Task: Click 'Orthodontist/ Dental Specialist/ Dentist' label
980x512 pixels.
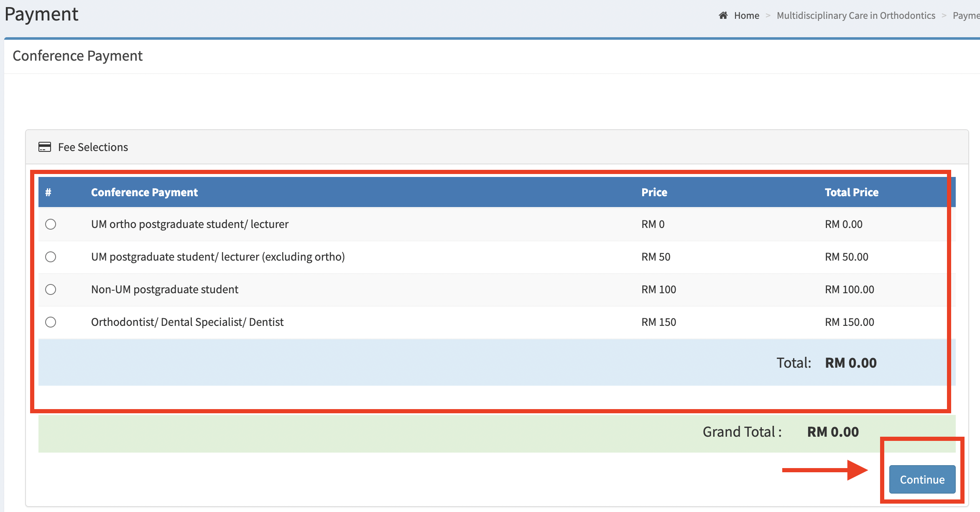Action: [x=187, y=322]
